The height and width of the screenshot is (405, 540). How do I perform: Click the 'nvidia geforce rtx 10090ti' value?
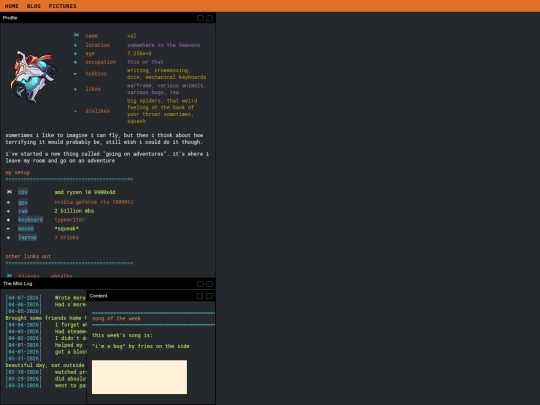pyautogui.click(x=94, y=202)
